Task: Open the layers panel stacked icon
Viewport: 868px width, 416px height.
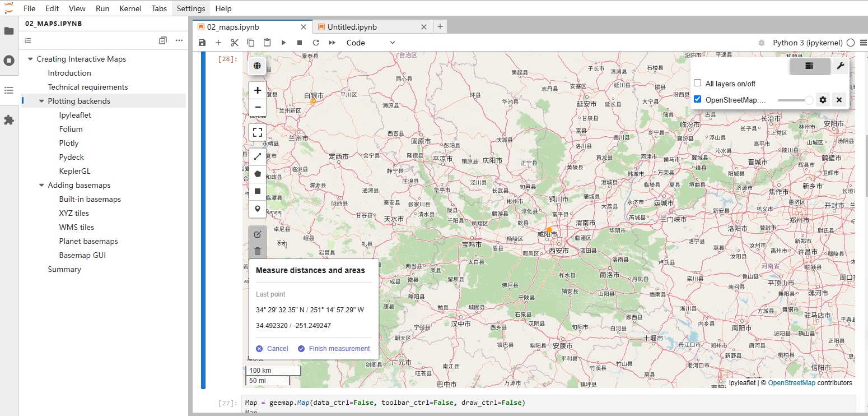Action: (x=809, y=66)
